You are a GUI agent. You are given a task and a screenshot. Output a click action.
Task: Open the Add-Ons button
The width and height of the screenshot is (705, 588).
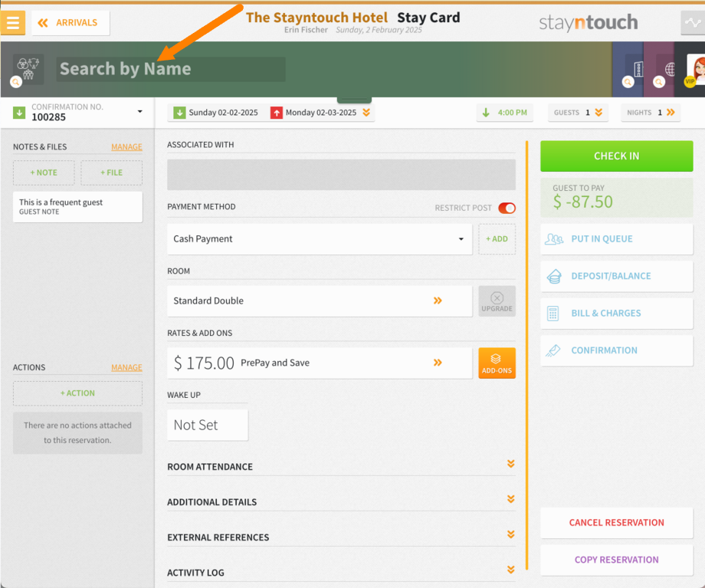(x=497, y=363)
